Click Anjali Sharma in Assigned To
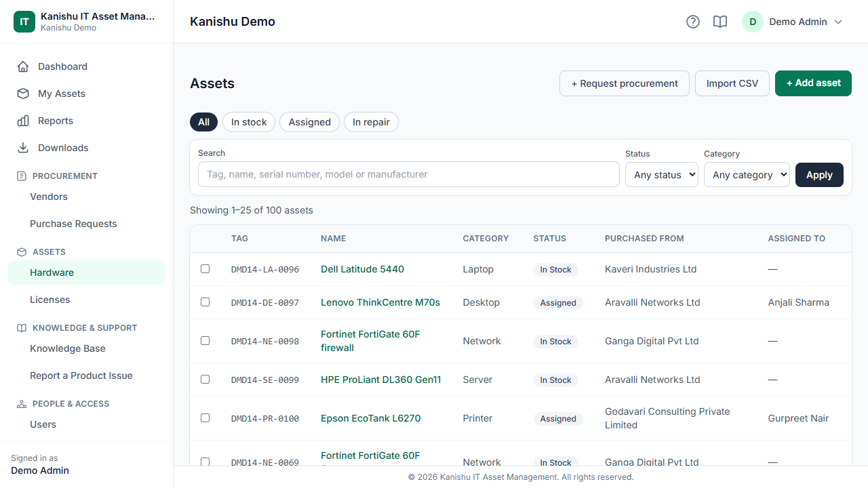 click(799, 302)
